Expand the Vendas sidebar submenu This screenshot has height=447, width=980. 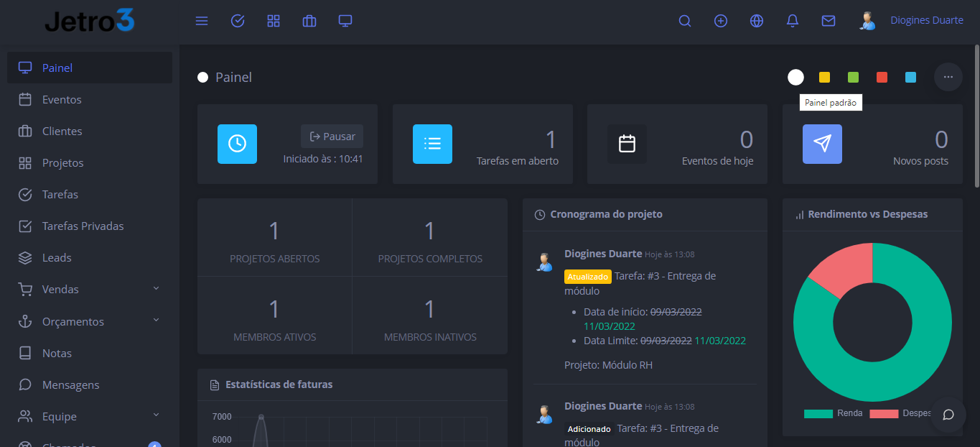tap(89, 290)
